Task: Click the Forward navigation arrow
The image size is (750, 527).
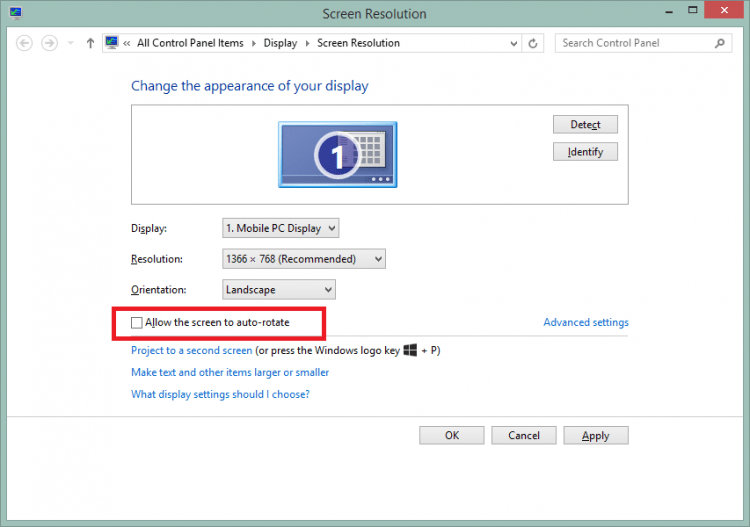Action: (x=49, y=43)
